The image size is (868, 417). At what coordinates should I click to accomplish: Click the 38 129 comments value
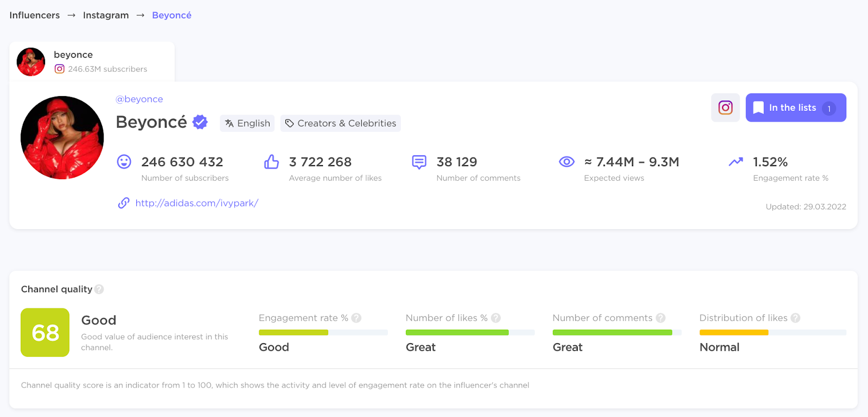[457, 162]
